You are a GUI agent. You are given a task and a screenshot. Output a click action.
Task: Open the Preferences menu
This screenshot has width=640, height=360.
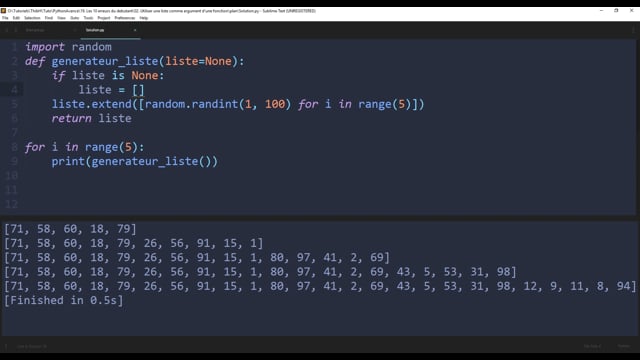124,18
